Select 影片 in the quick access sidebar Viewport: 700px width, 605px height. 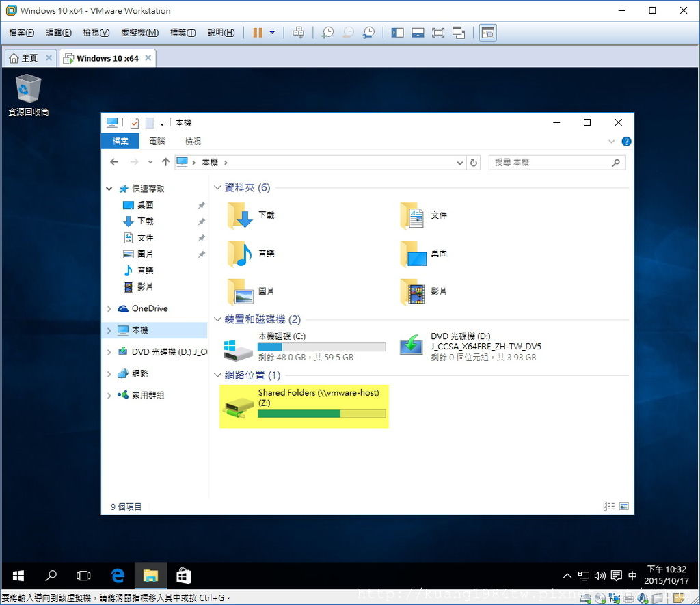pyautogui.click(x=146, y=286)
